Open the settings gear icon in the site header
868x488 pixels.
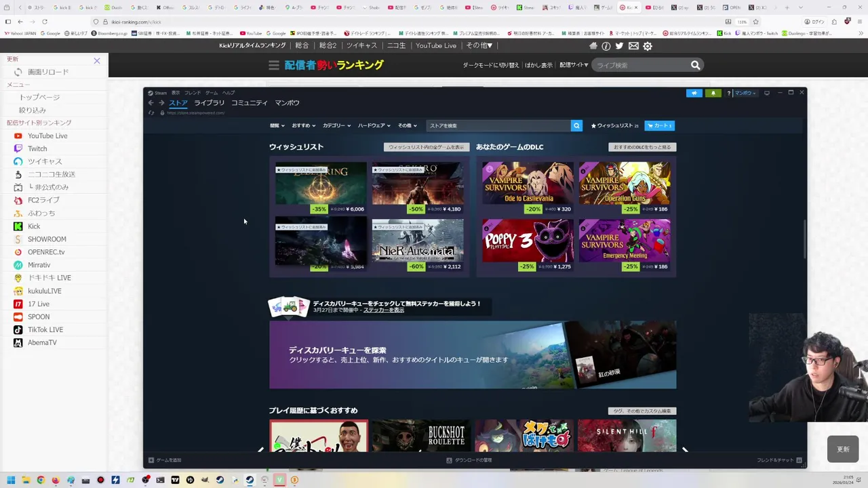point(648,46)
